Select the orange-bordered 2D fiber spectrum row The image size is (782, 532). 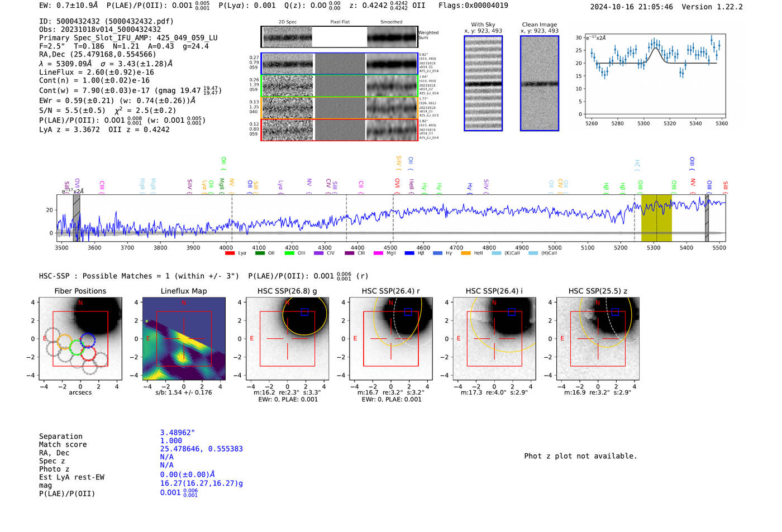point(340,107)
